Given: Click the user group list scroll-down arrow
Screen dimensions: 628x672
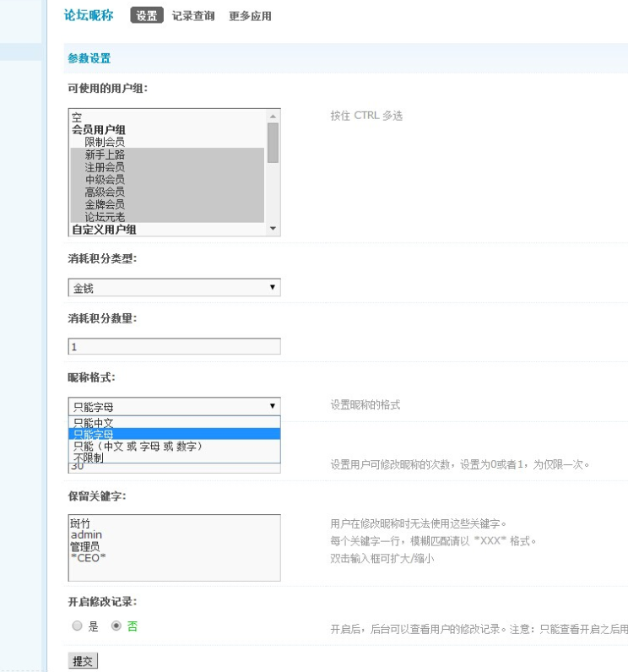Looking at the screenshot, I should [x=273, y=229].
